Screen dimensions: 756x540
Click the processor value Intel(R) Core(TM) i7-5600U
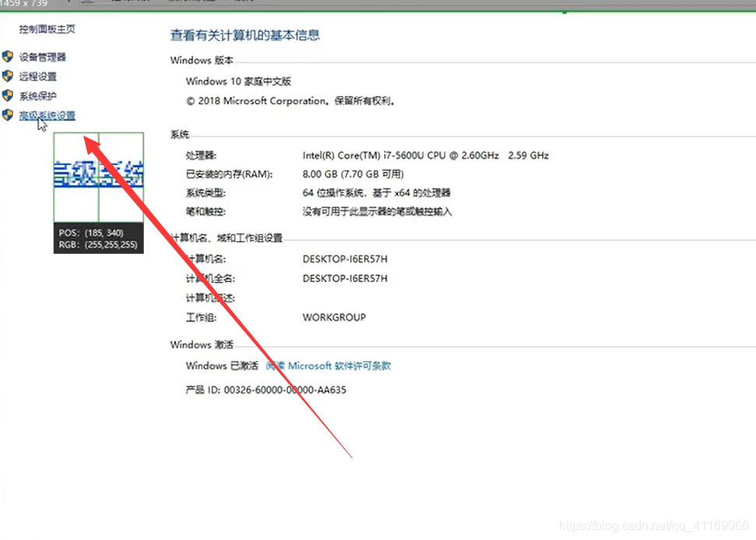[426, 155]
